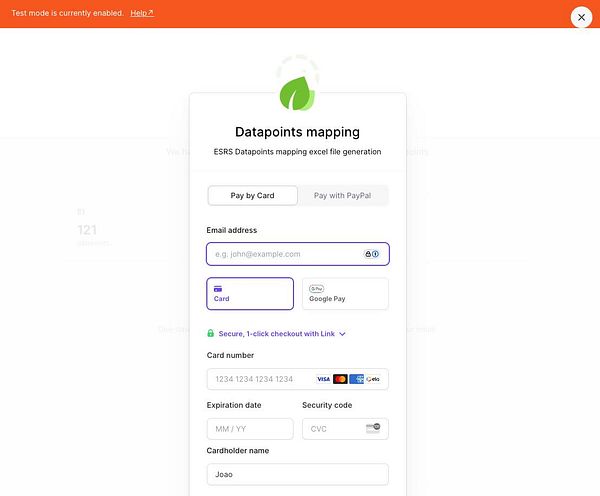Click the green leaf logo
The image size is (600, 496).
coord(297,93)
